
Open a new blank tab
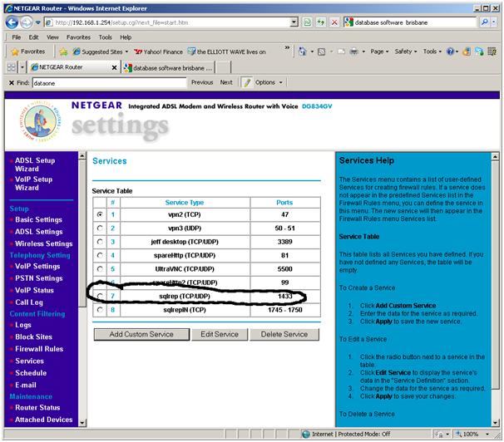tap(224, 68)
